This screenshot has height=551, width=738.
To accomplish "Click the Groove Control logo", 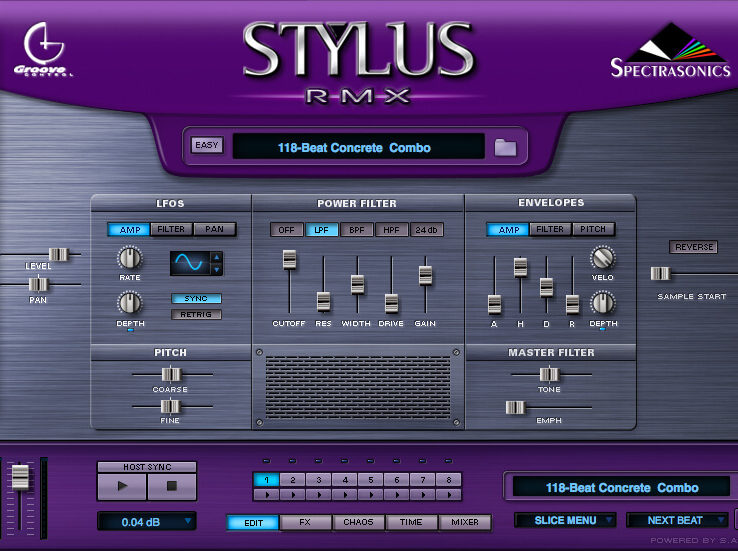I will click(x=44, y=49).
